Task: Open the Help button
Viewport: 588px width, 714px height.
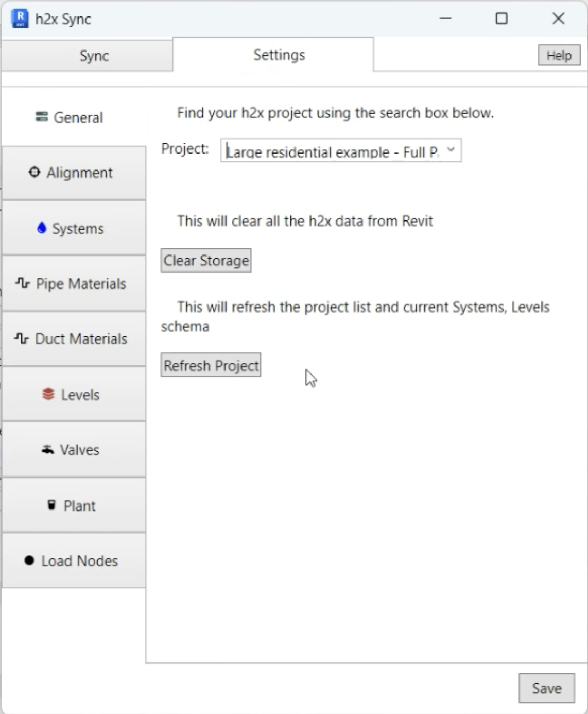Action: pyautogui.click(x=559, y=55)
